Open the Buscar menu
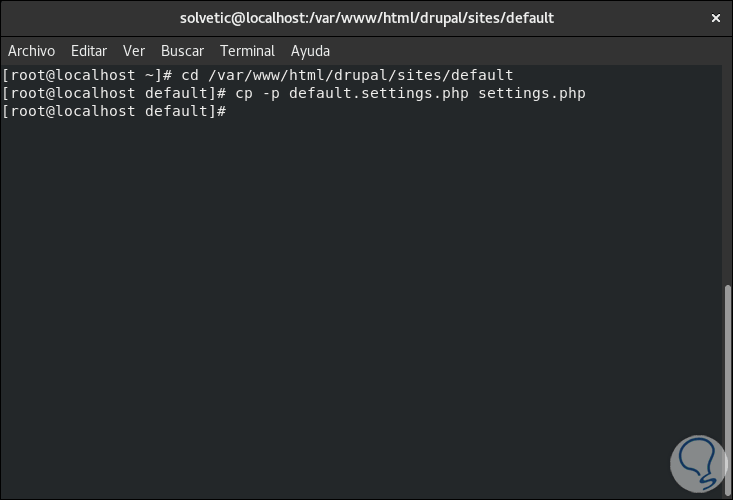 click(x=182, y=51)
